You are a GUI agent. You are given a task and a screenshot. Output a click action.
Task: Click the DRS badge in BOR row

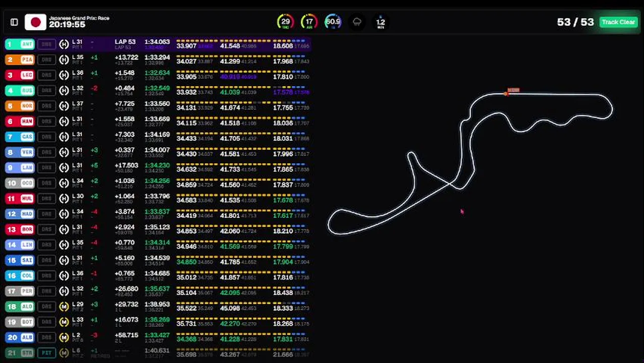(x=46, y=229)
